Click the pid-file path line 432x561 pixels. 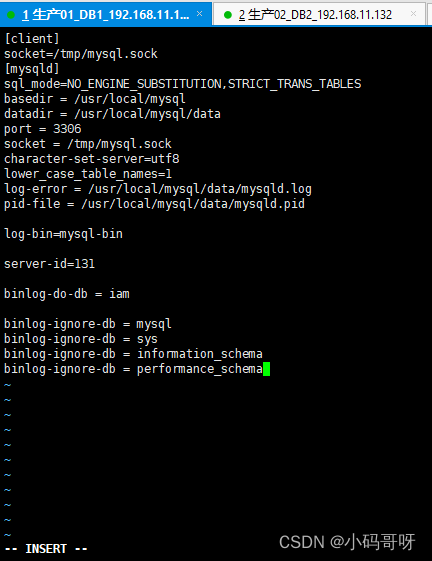click(x=154, y=204)
